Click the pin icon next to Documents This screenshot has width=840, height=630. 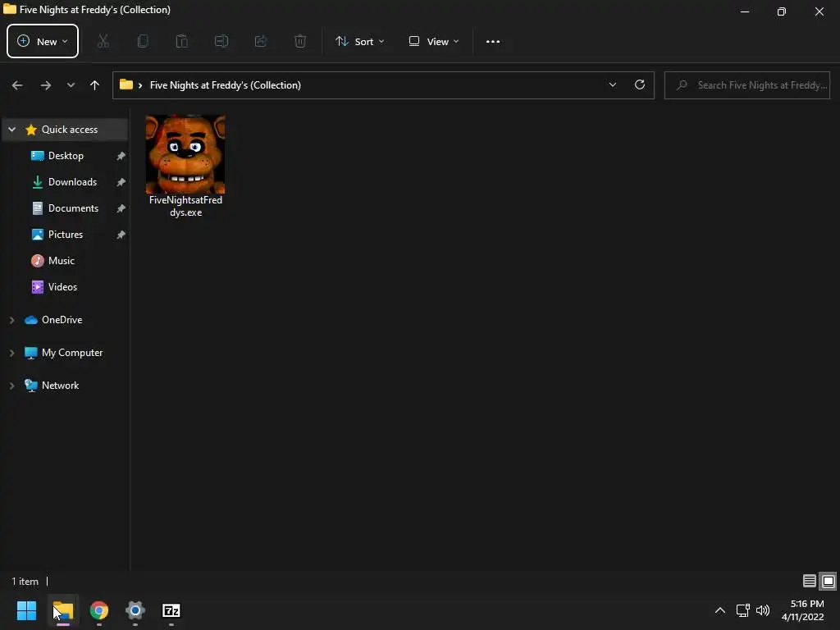tap(121, 208)
